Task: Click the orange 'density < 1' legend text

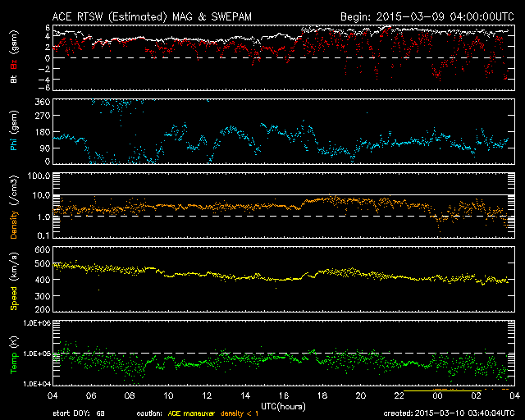Action: [x=238, y=414]
